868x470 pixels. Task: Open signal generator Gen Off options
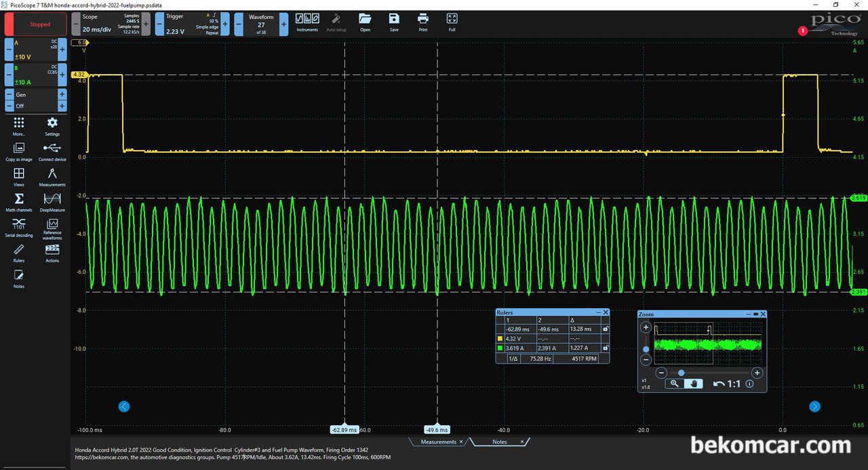pyautogui.click(x=35, y=100)
